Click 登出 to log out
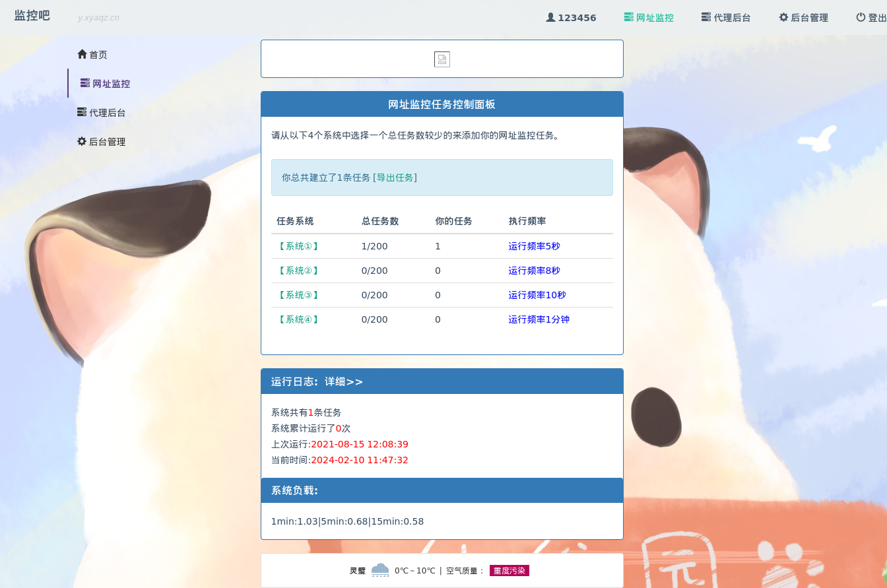 coord(871,18)
